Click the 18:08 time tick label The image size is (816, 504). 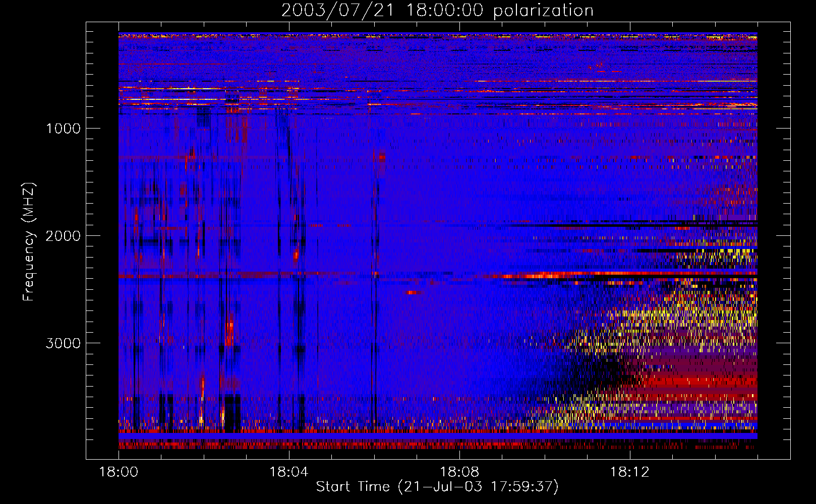pyautogui.click(x=459, y=472)
